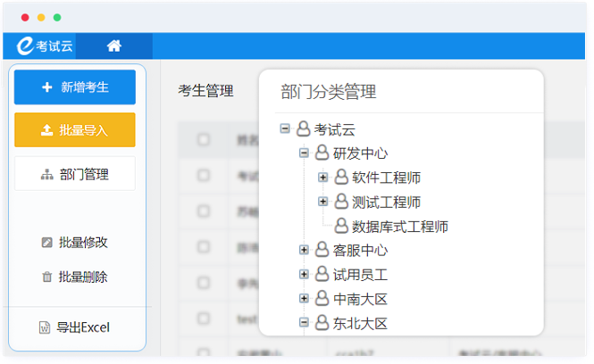Image resolution: width=594 pixels, height=364 pixels.
Task: Click the 新增考生 button
Action: (75, 87)
